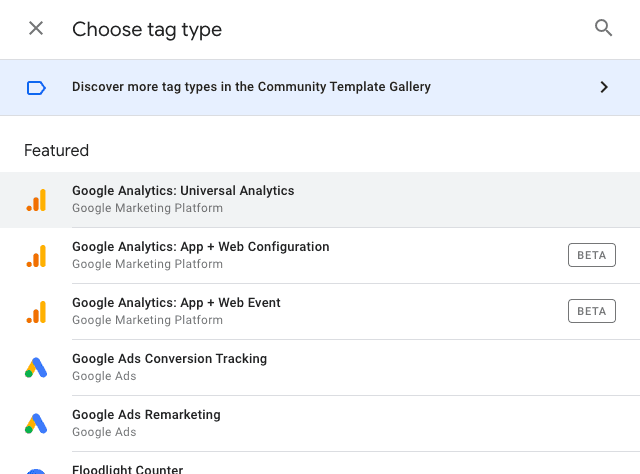
Task: Select Google Analytics: Universal Analytics tag
Action: point(320,200)
